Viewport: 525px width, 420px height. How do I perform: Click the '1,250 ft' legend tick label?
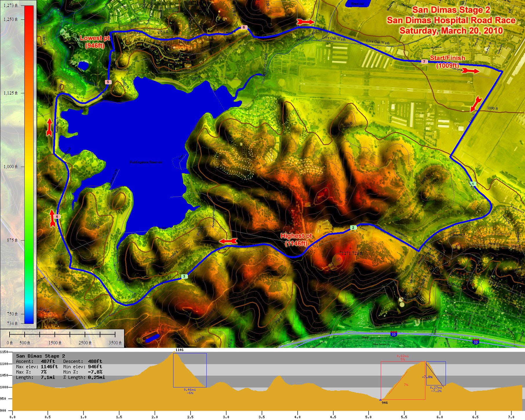[10, 19]
